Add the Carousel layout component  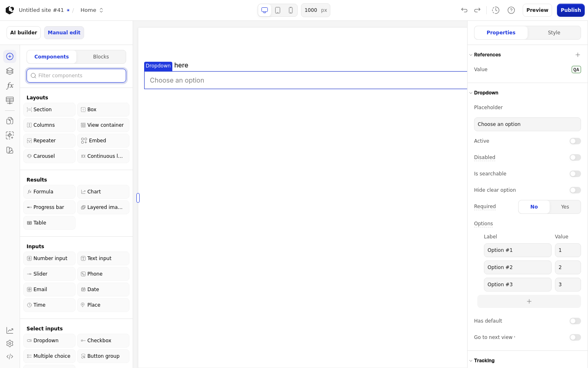[49, 156]
